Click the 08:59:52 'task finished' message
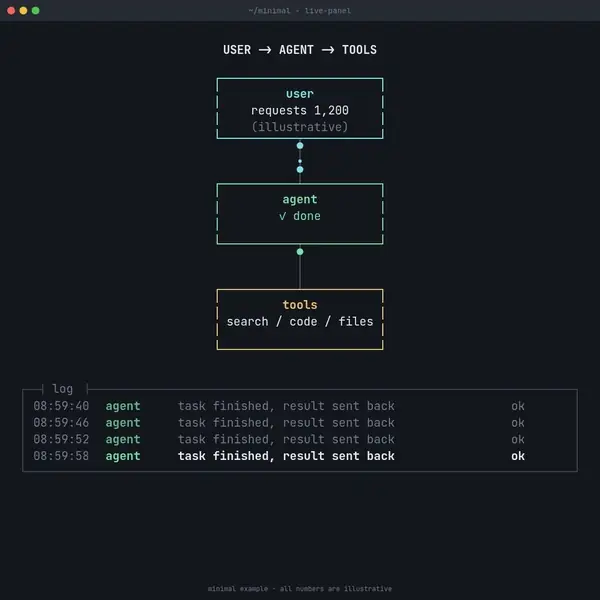Viewport: 600px width, 600px height. [x=286, y=439]
